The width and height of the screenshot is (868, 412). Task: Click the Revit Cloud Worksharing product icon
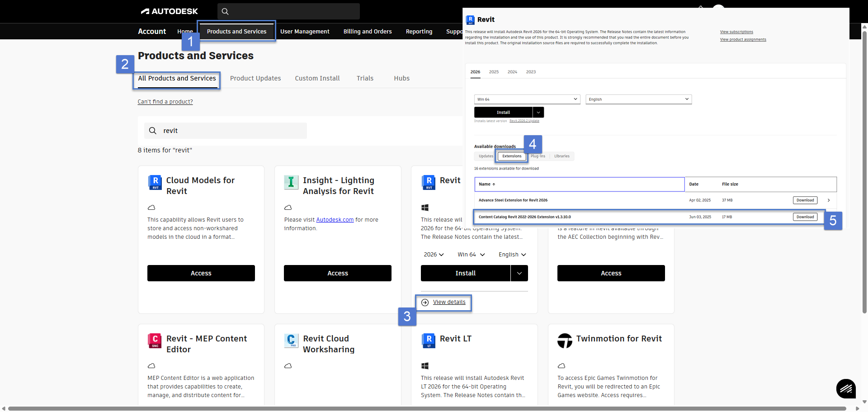coord(291,341)
